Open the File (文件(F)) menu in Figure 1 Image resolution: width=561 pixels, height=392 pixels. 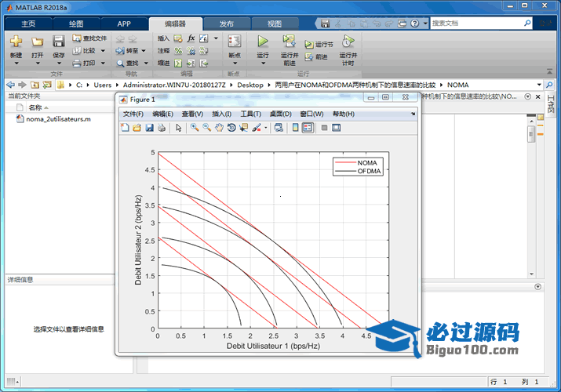pyautogui.click(x=133, y=114)
